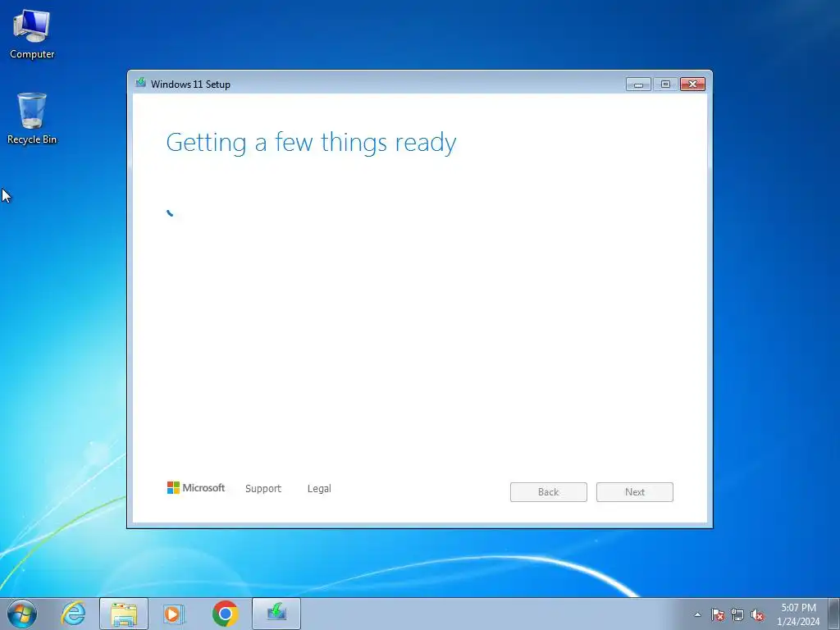This screenshot has height=630, width=840.
Task: Click the Back button
Action: tap(549, 492)
